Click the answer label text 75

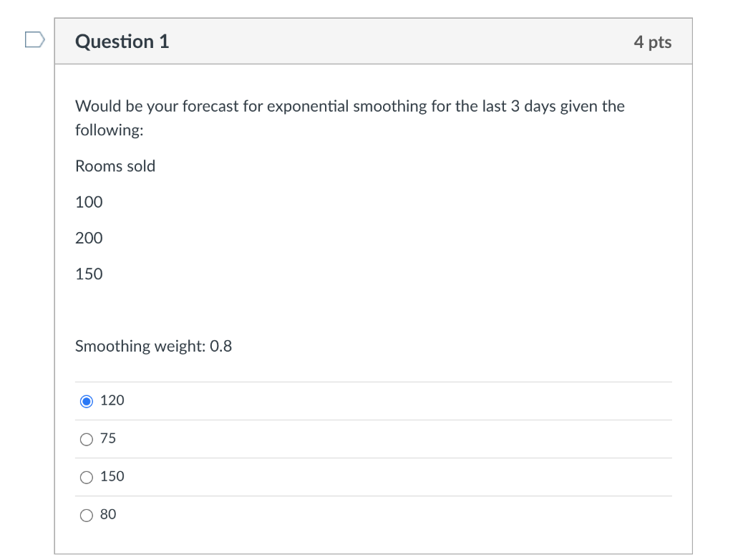coord(107,438)
